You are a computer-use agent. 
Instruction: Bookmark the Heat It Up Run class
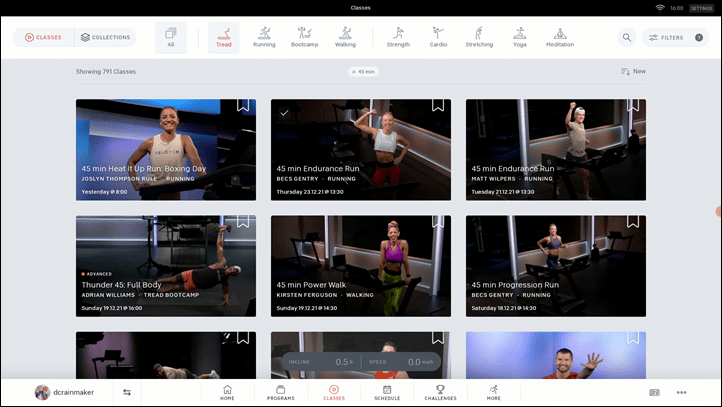243,105
